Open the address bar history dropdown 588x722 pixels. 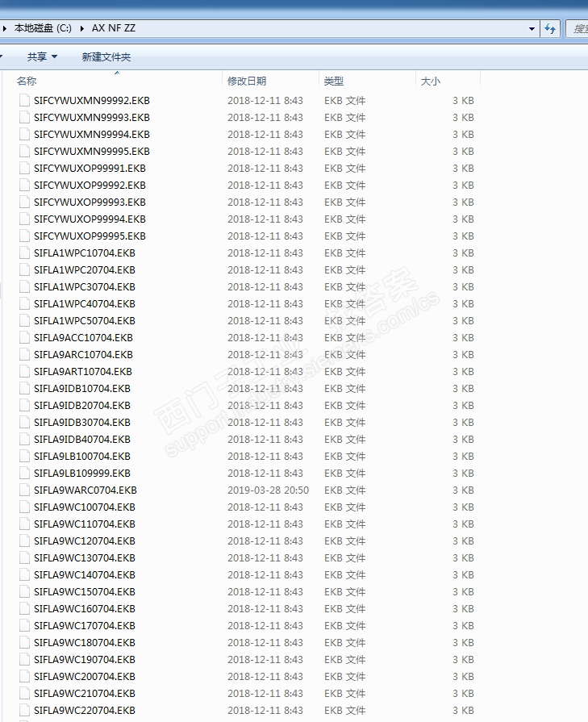click(532, 28)
